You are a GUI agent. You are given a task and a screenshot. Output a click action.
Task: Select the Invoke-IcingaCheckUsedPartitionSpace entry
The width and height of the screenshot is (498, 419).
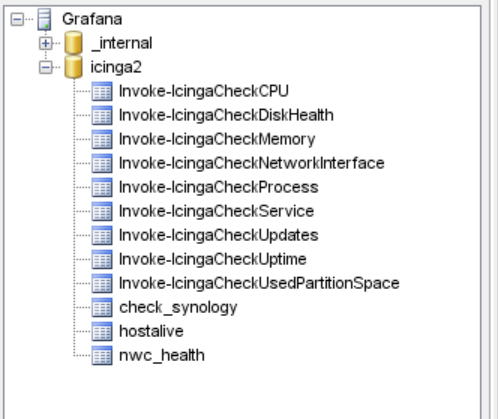tap(259, 283)
